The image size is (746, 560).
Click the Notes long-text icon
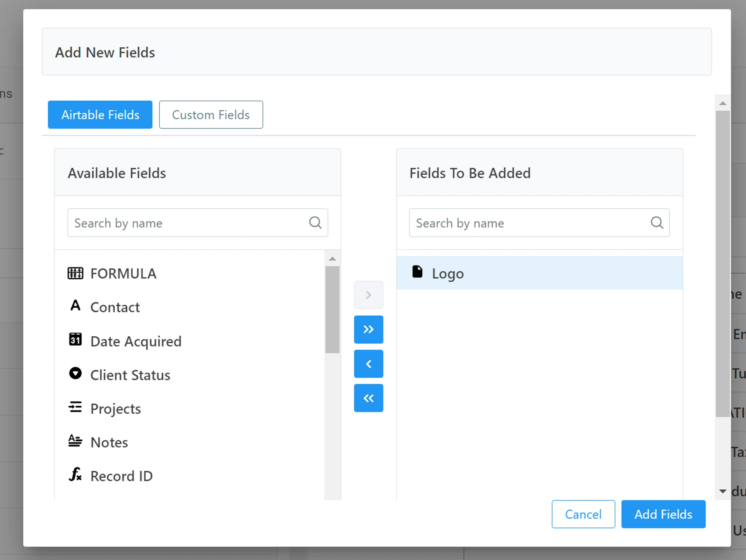[75, 441]
